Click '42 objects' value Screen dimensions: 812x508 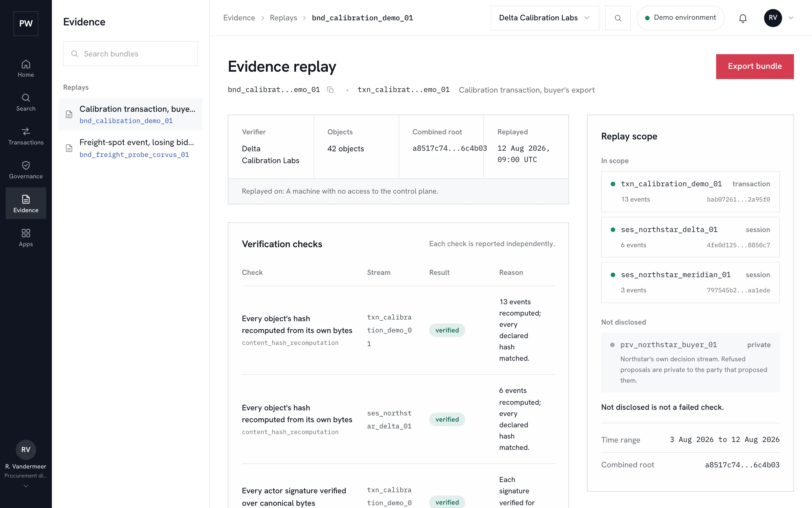coord(345,148)
